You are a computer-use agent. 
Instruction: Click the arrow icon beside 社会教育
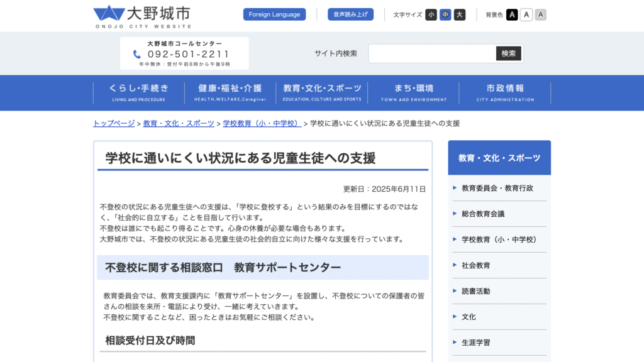(x=453, y=265)
